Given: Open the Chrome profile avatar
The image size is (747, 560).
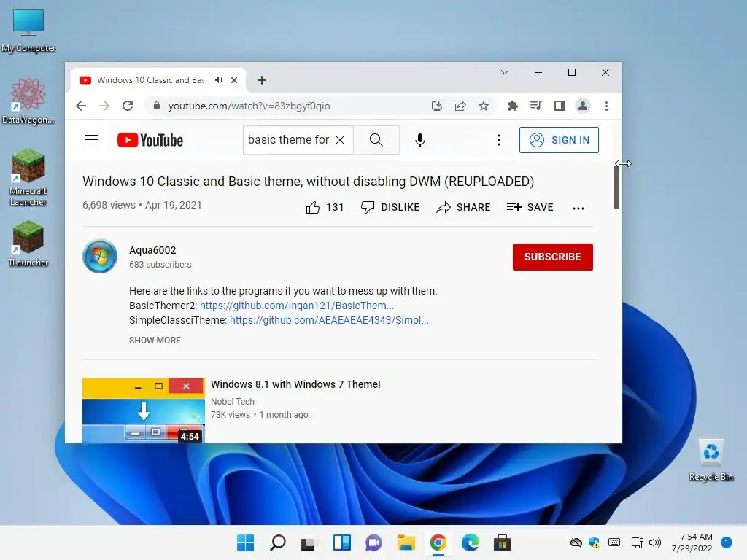Looking at the screenshot, I should [x=583, y=106].
